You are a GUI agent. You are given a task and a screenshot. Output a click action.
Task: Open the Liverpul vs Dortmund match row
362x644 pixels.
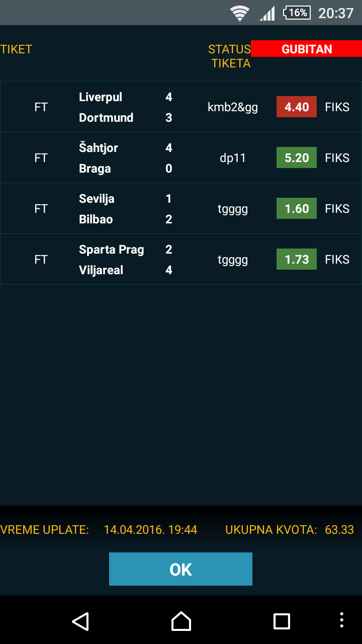click(181, 107)
